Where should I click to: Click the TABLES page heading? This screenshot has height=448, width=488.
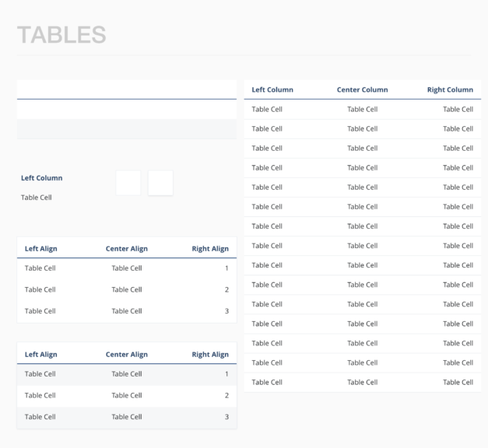click(61, 35)
